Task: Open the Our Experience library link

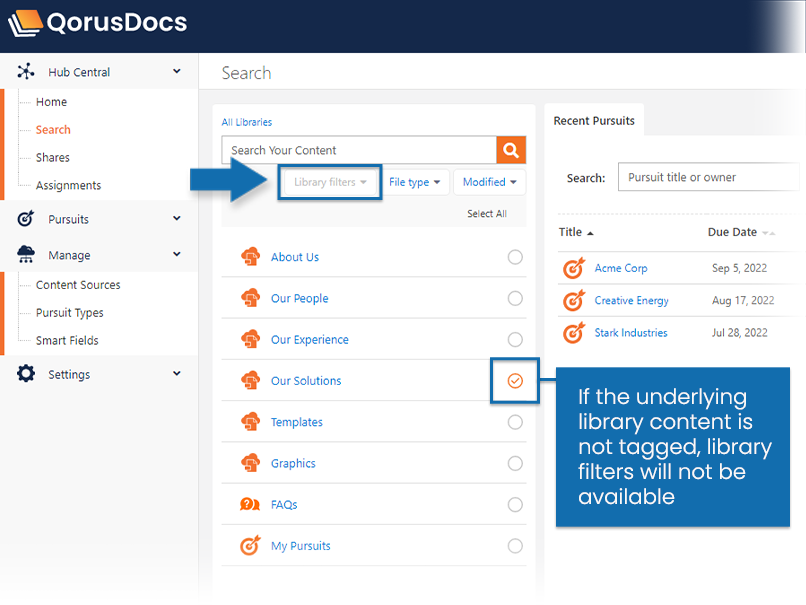Action: (x=310, y=339)
